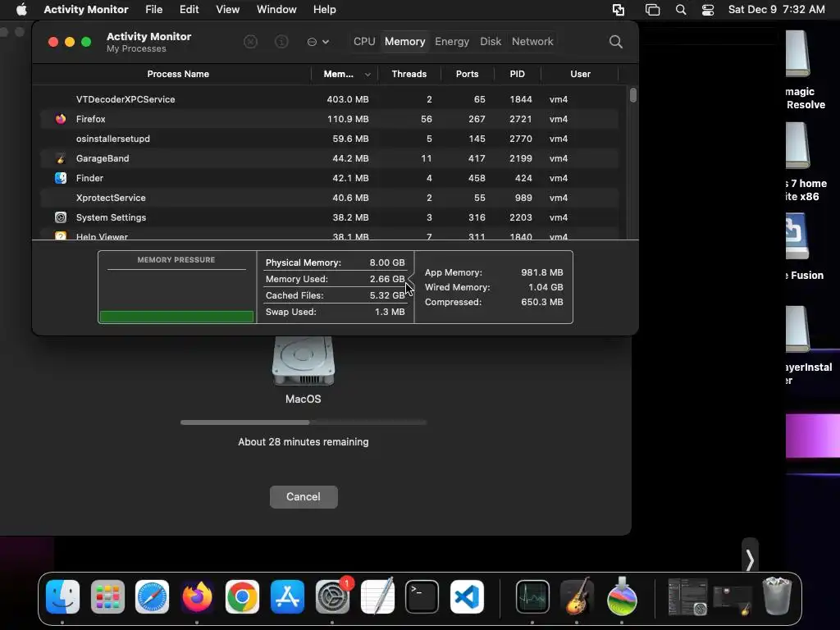Viewport: 840px width, 630px height.
Task: Select the XprotectService process row
Action: point(330,198)
